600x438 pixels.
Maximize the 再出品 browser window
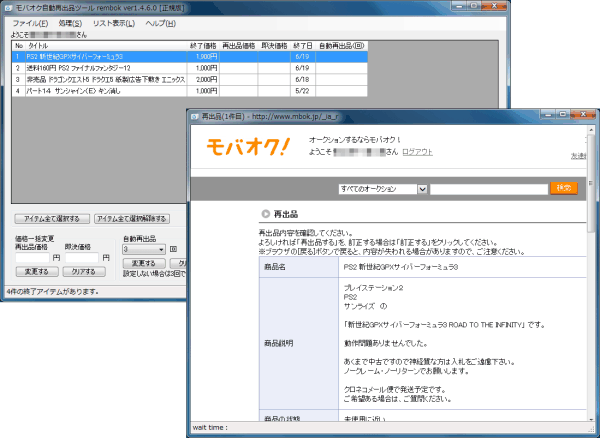pos(562,114)
